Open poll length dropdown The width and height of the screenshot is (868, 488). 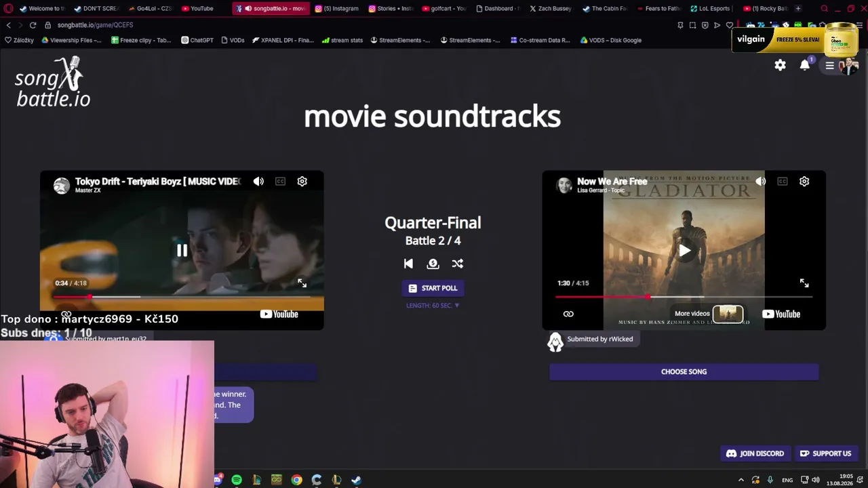tap(433, 306)
